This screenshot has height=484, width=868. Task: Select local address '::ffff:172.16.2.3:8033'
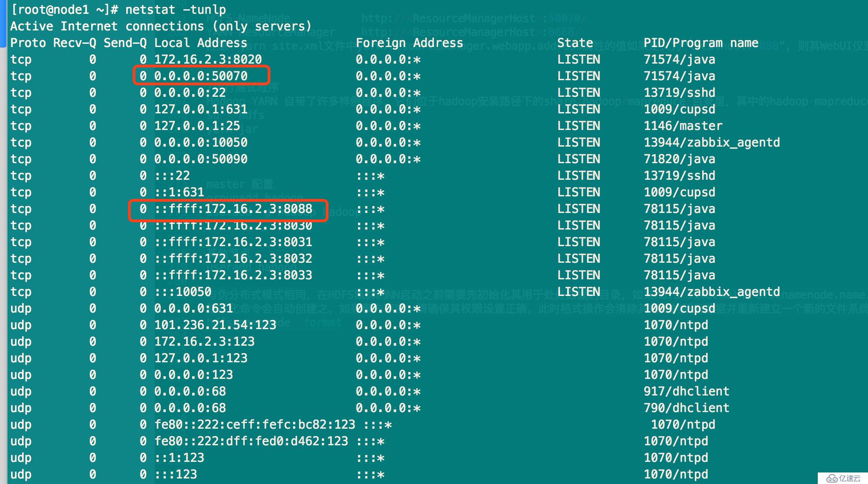pyautogui.click(x=233, y=275)
